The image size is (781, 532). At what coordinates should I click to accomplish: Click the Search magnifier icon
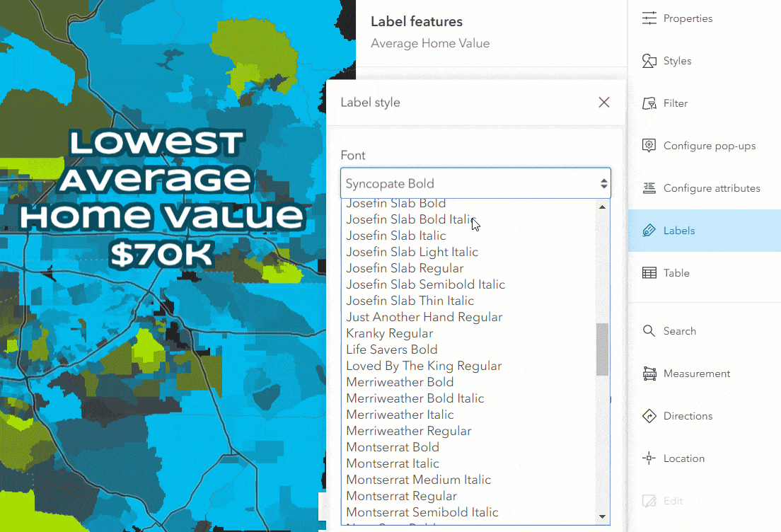649,331
